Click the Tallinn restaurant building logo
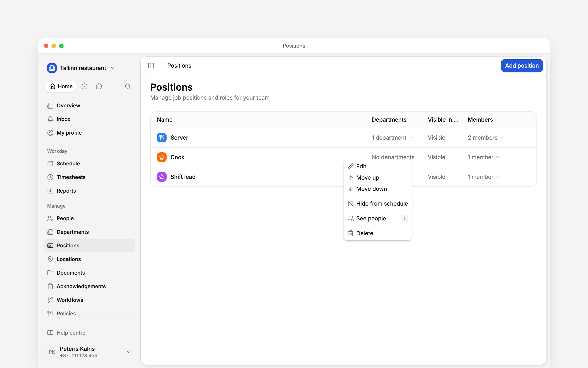 [52, 68]
